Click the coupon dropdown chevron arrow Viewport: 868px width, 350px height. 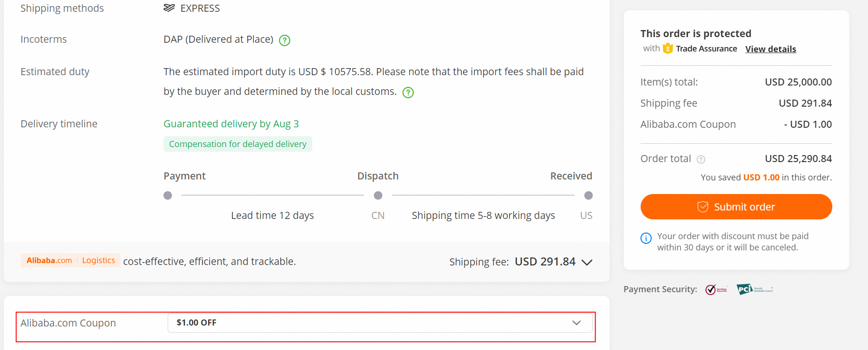click(x=576, y=323)
